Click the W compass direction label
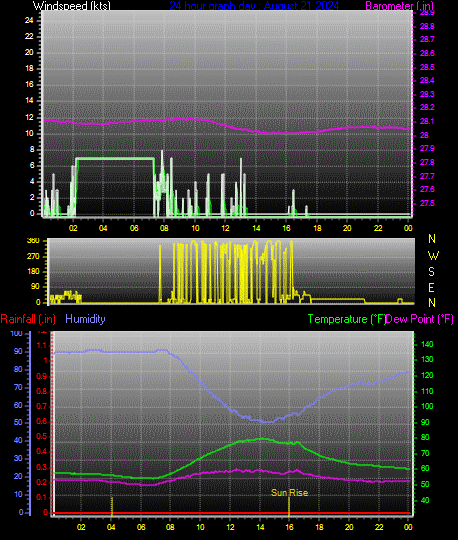The width and height of the screenshot is (458, 540). (433, 256)
